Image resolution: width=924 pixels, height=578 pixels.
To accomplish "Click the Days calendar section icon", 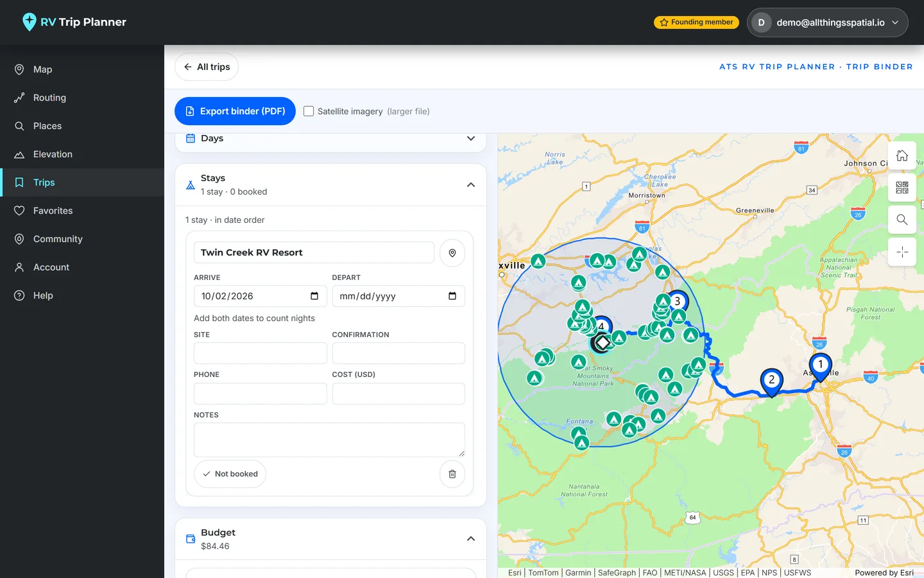I will [191, 138].
